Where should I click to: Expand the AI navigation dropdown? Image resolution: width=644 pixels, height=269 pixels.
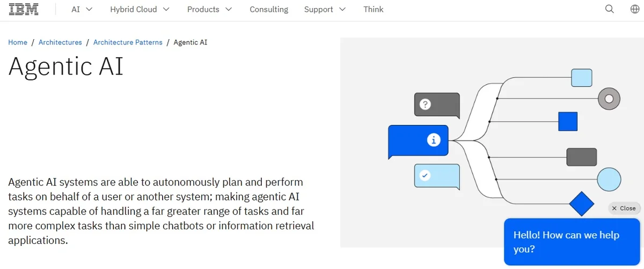pos(82,9)
